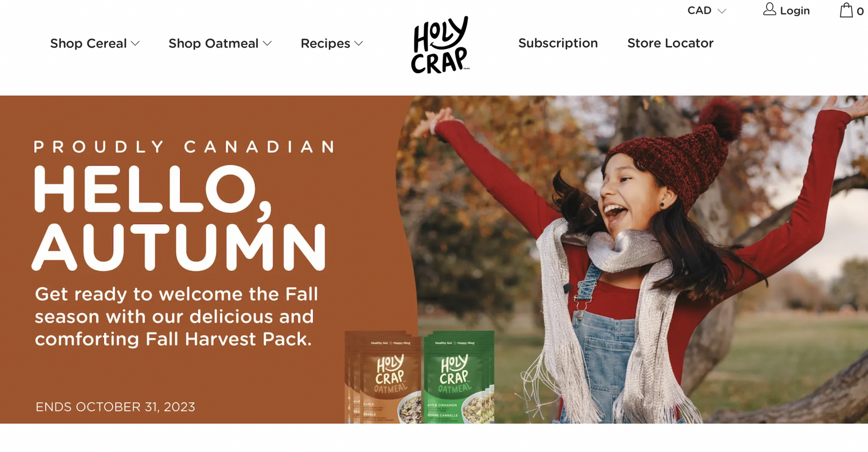Click the Login text link
The height and width of the screenshot is (452, 868).
click(x=795, y=11)
